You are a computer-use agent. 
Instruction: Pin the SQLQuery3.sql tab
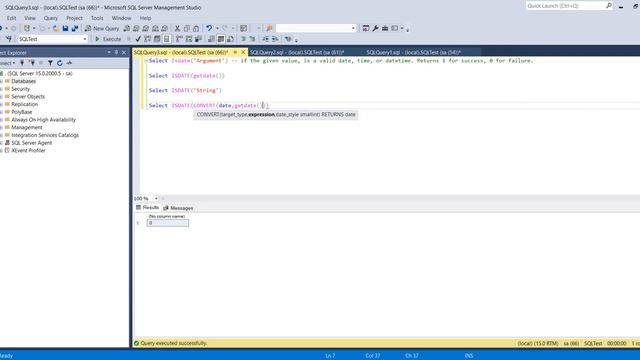(x=235, y=52)
